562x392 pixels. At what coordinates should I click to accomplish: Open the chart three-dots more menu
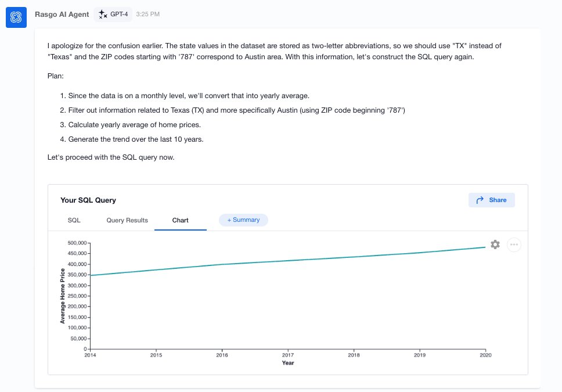pos(514,244)
